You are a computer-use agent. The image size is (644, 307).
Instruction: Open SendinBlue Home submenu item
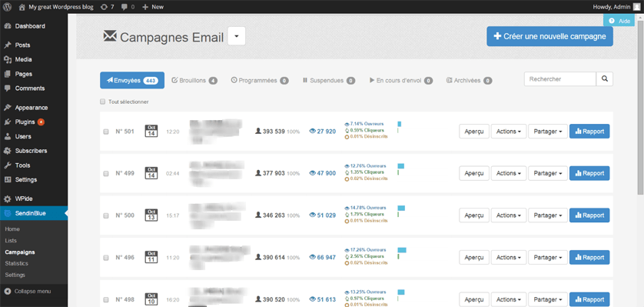[12, 229]
